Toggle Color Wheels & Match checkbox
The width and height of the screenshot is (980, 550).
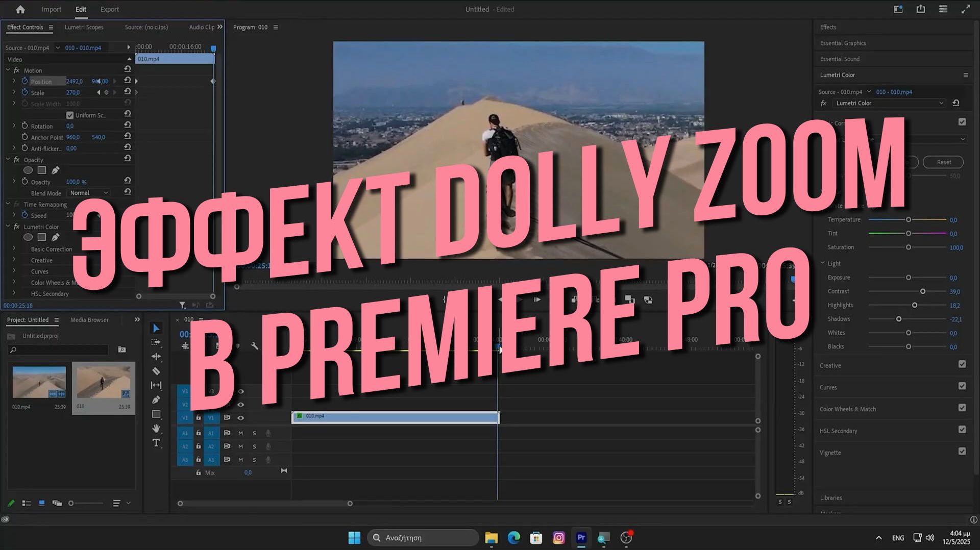coord(962,408)
